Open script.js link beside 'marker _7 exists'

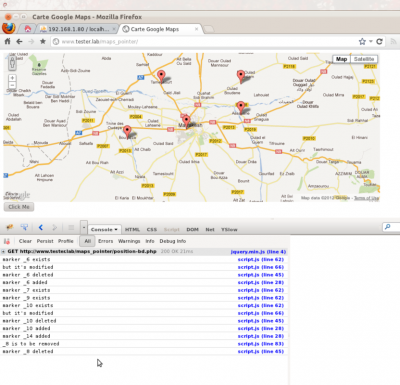[x=261, y=290]
